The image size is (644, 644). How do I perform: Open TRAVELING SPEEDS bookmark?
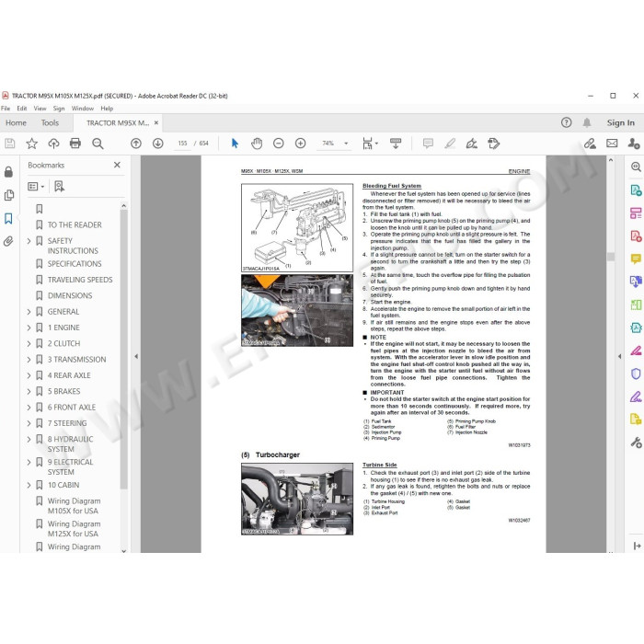pos(80,280)
